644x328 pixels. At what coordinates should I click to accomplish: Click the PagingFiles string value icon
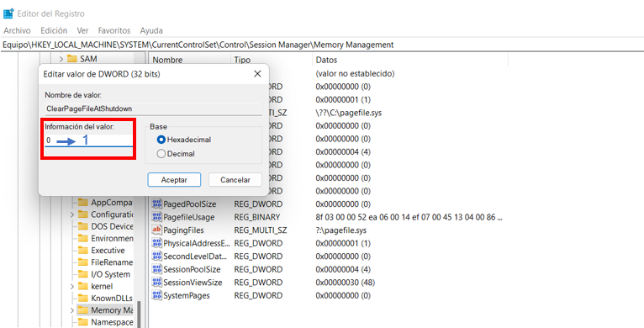(156, 230)
